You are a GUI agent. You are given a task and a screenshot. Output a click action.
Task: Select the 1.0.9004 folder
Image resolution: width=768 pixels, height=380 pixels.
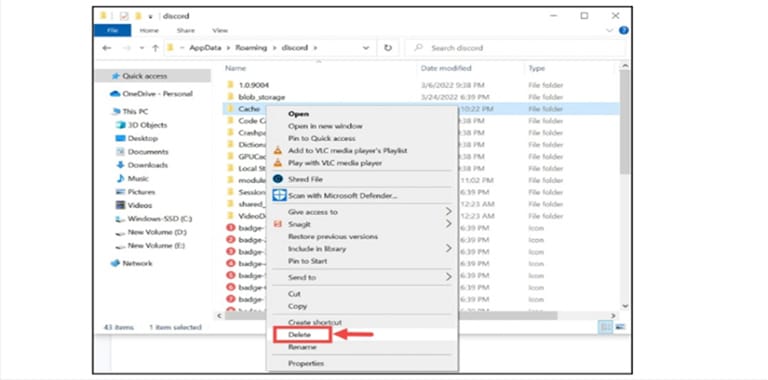click(254, 85)
